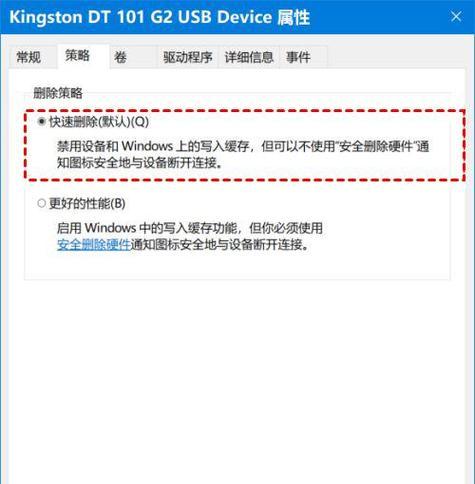Close the Kingston device properties dialog
Image resolution: width=475 pixels, height=484 pixels.
click(456, 16)
